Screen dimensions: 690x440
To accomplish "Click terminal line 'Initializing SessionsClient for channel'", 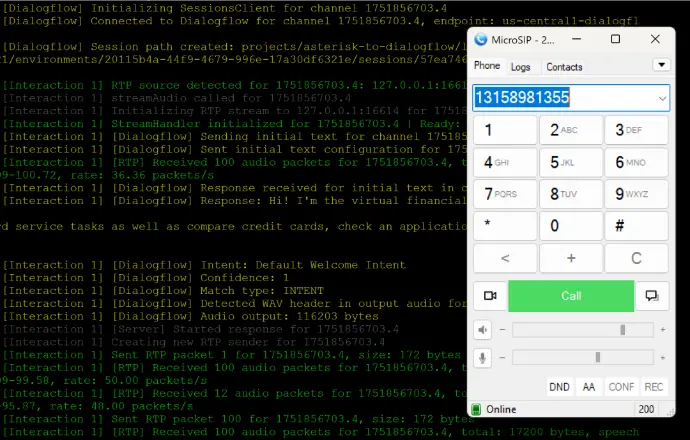I will pos(225,8).
